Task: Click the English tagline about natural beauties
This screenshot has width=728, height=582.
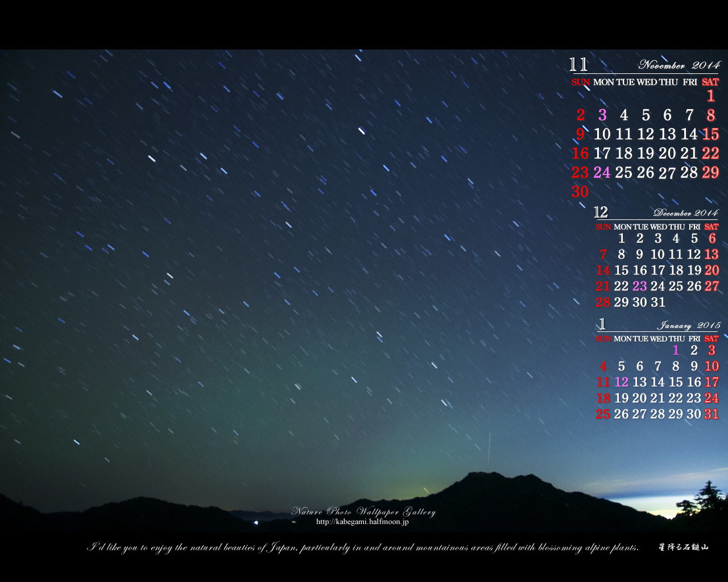Action: click(363, 547)
